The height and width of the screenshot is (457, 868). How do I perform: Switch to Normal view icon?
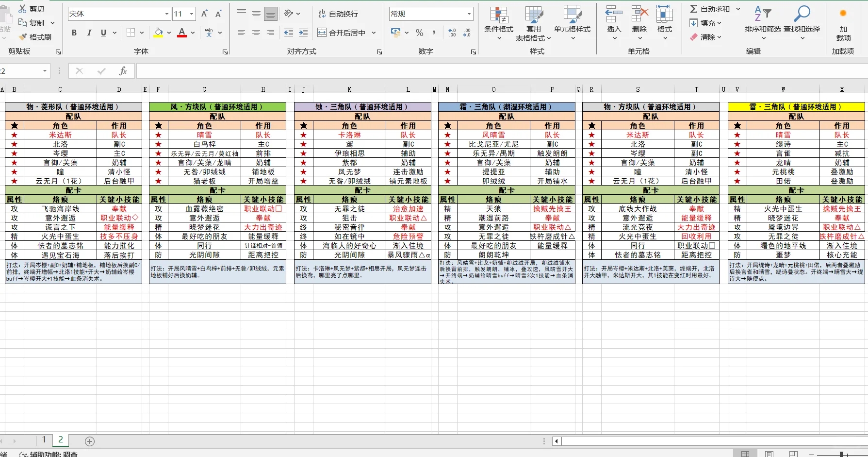[x=745, y=454]
